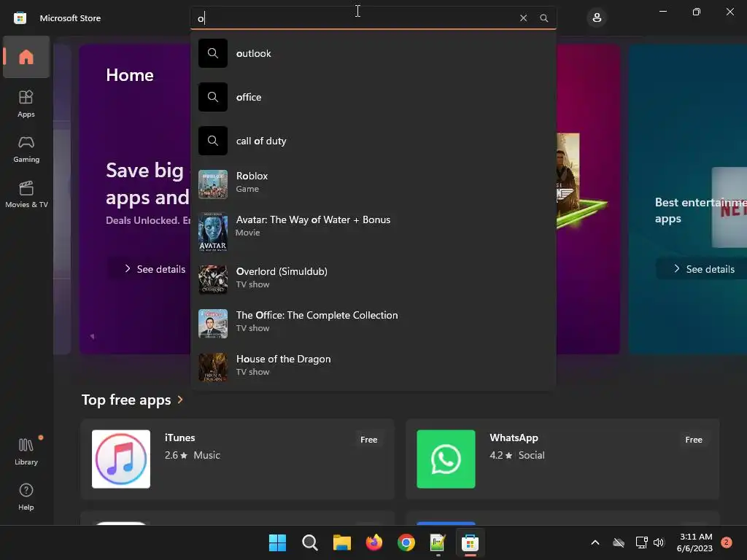Click Free button on WhatsApp card
Viewport: 747px width, 560px height.
(x=694, y=440)
